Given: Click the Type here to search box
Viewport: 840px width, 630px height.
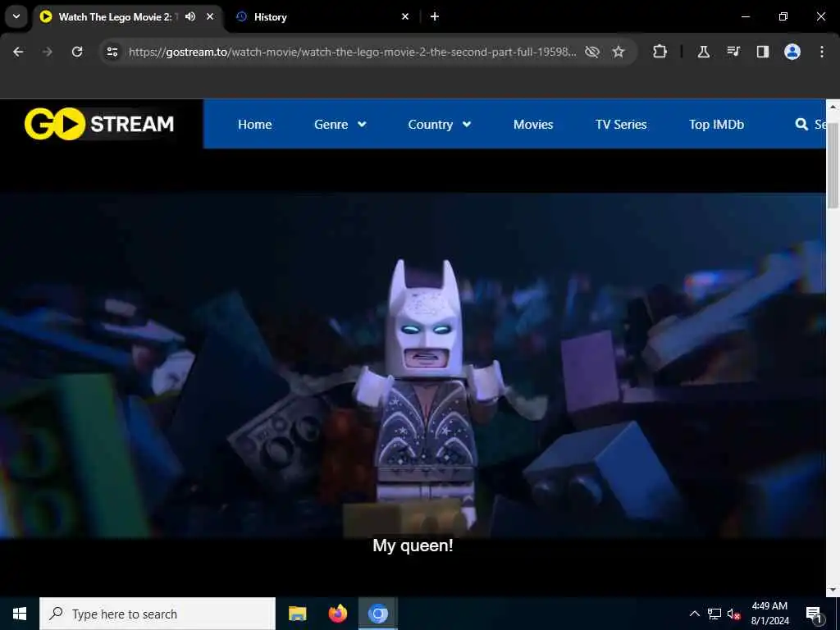Looking at the screenshot, I should [x=157, y=614].
